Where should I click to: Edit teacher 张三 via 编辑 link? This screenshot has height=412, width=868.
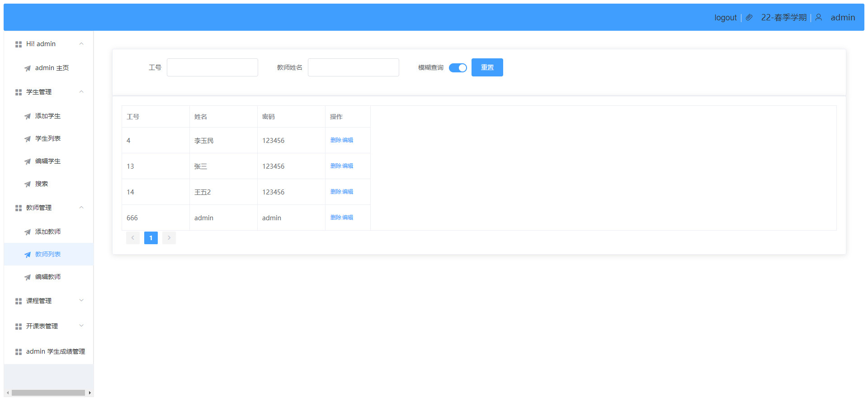(x=348, y=166)
